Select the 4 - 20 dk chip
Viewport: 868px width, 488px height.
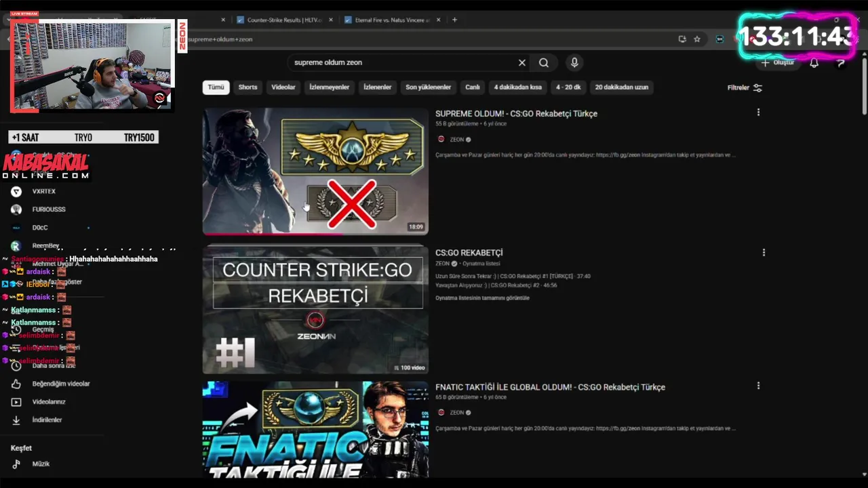click(568, 87)
